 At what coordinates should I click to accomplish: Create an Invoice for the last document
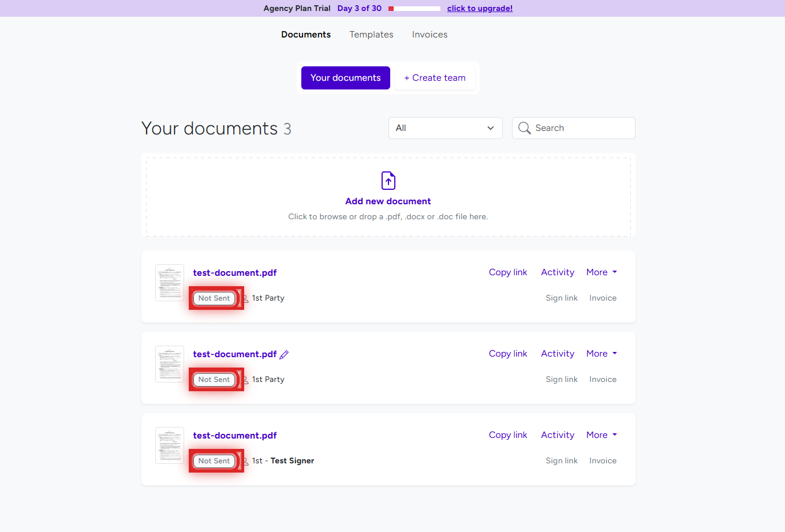(603, 460)
